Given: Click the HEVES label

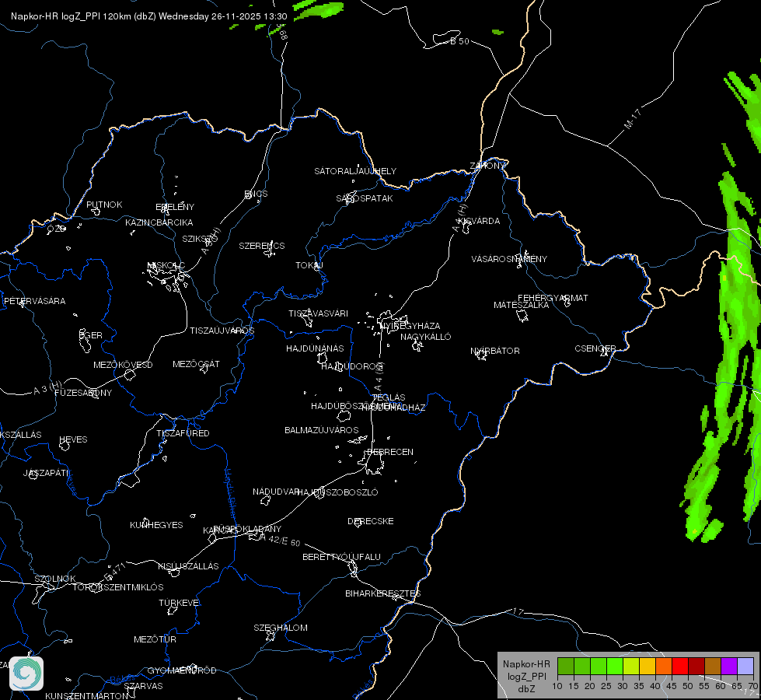Looking at the screenshot, I should (x=73, y=439).
